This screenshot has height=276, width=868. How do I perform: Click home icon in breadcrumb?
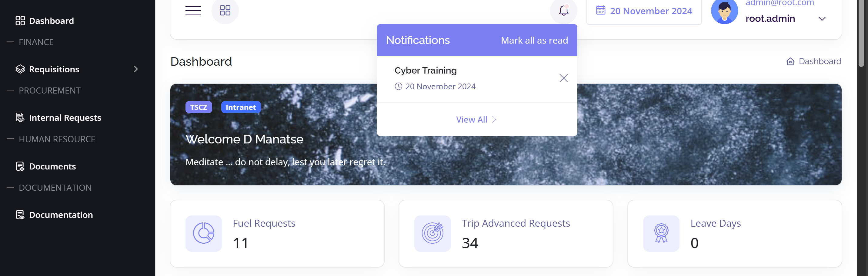point(790,62)
